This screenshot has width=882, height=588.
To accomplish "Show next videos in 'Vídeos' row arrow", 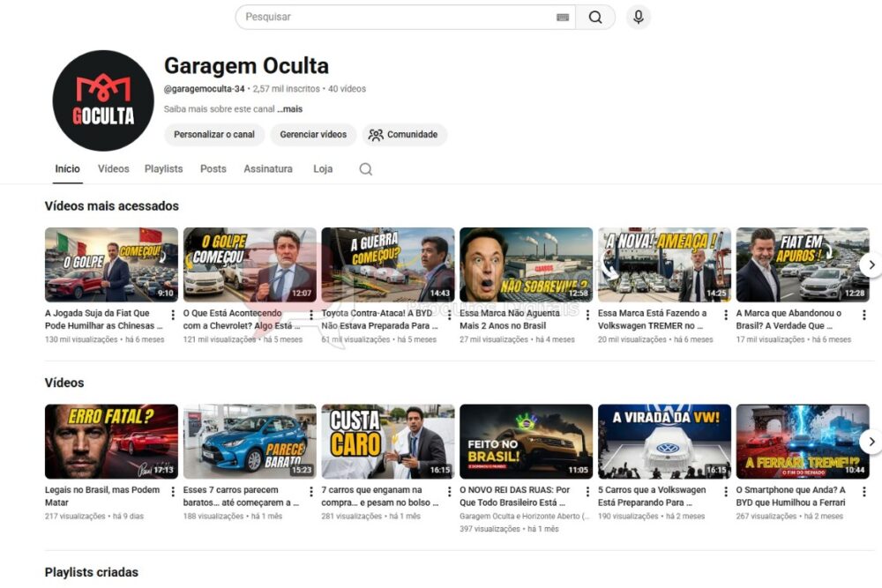I will tap(871, 442).
